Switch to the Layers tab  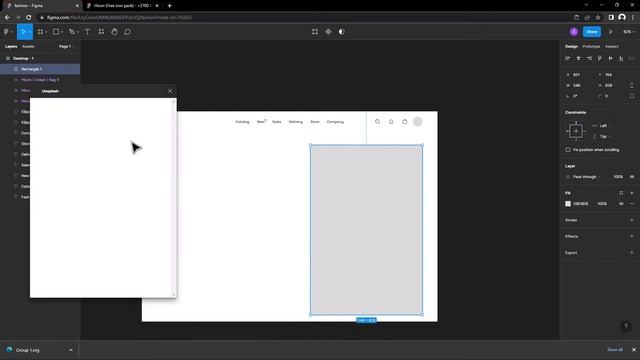(11, 47)
